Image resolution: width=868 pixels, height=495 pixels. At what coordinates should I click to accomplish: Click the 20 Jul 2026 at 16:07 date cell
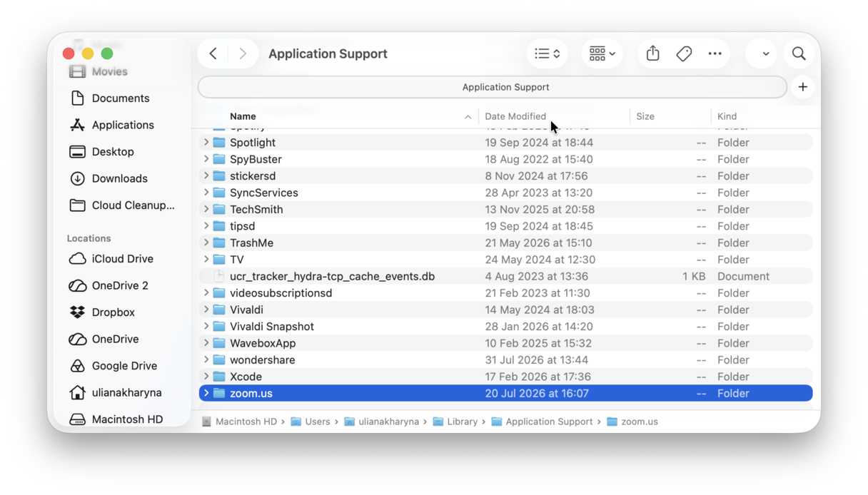click(x=537, y=394)
